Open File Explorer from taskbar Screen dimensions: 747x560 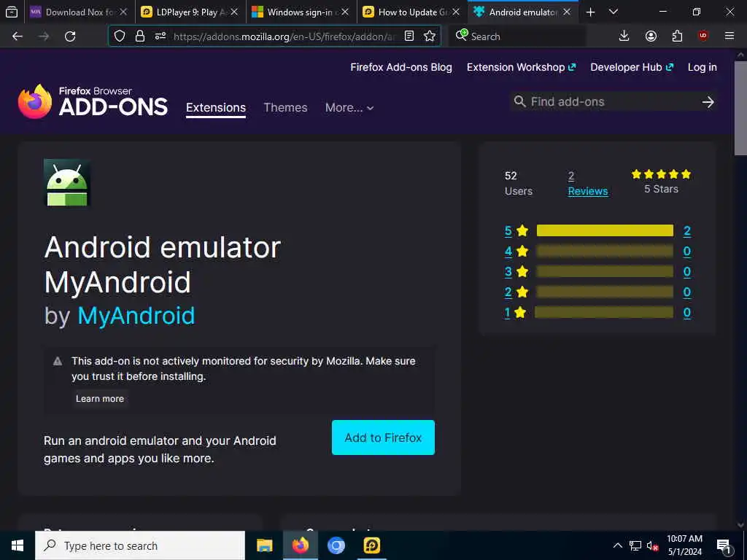pyautogui.click(x=264, y=545)
